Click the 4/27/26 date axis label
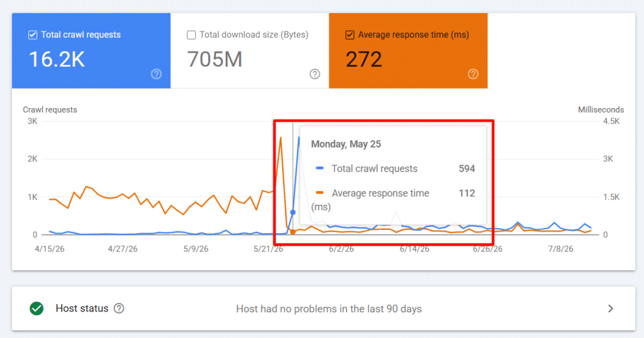 coord(123,249)
